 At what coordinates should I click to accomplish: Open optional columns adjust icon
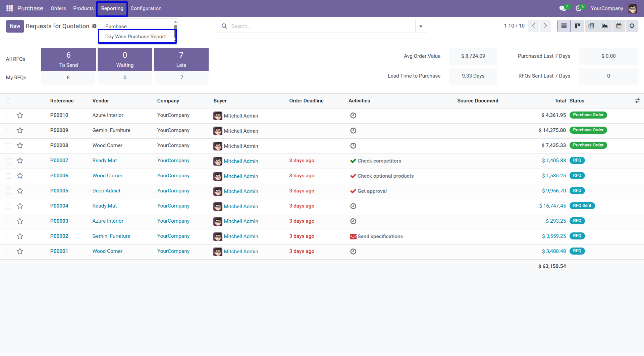tap(637, 101)
